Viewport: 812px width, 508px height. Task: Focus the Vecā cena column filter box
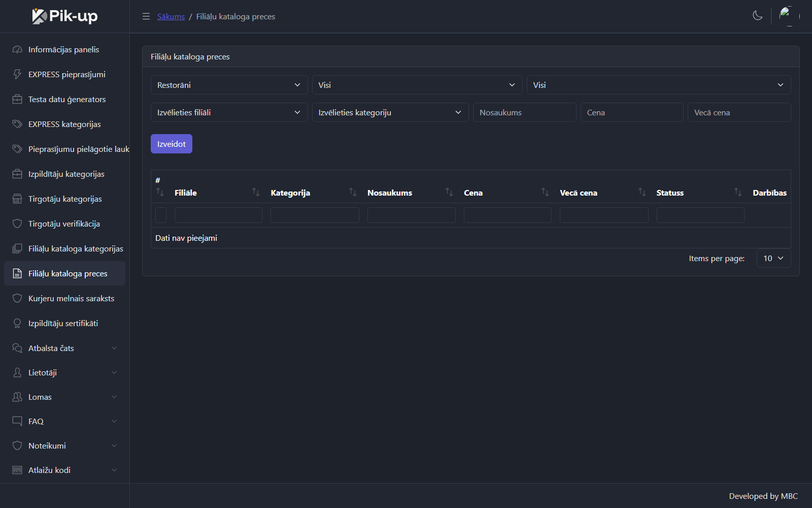pyautogui.click(x=604, y=215)
